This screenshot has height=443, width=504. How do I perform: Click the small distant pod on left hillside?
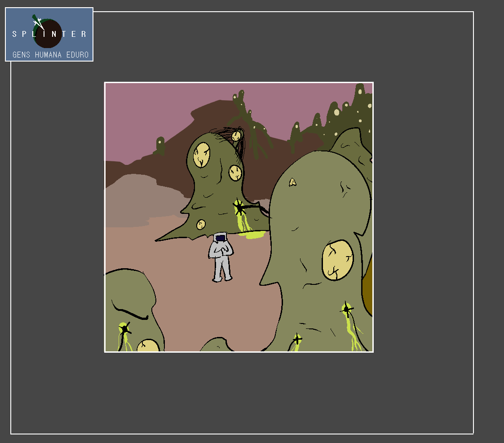160,145
